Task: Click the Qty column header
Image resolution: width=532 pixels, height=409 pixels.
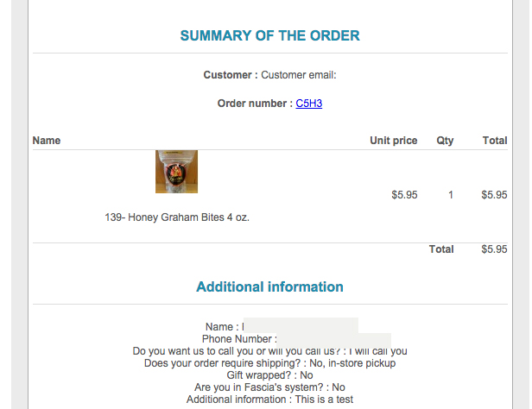Action: point(445,141)
